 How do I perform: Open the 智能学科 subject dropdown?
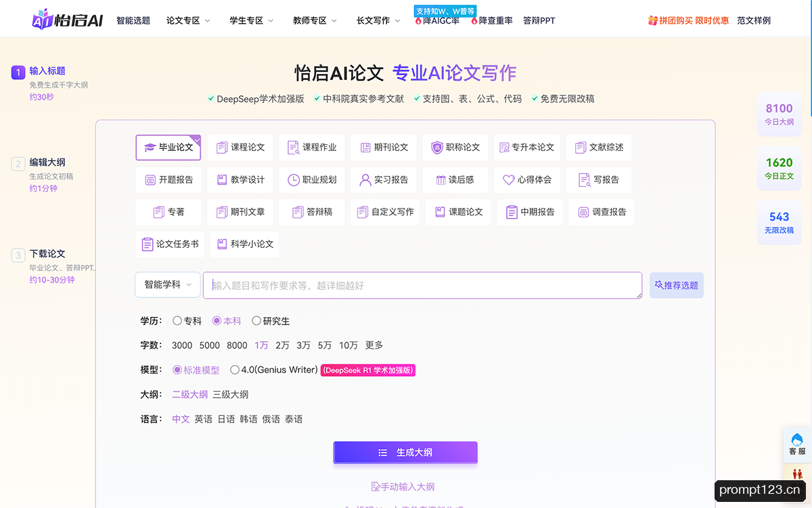tap(168, 284)
